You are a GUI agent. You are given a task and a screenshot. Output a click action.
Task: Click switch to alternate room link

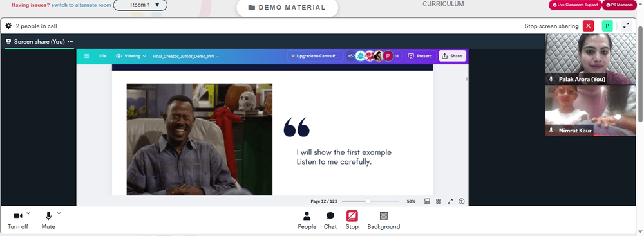coord(81,5)
